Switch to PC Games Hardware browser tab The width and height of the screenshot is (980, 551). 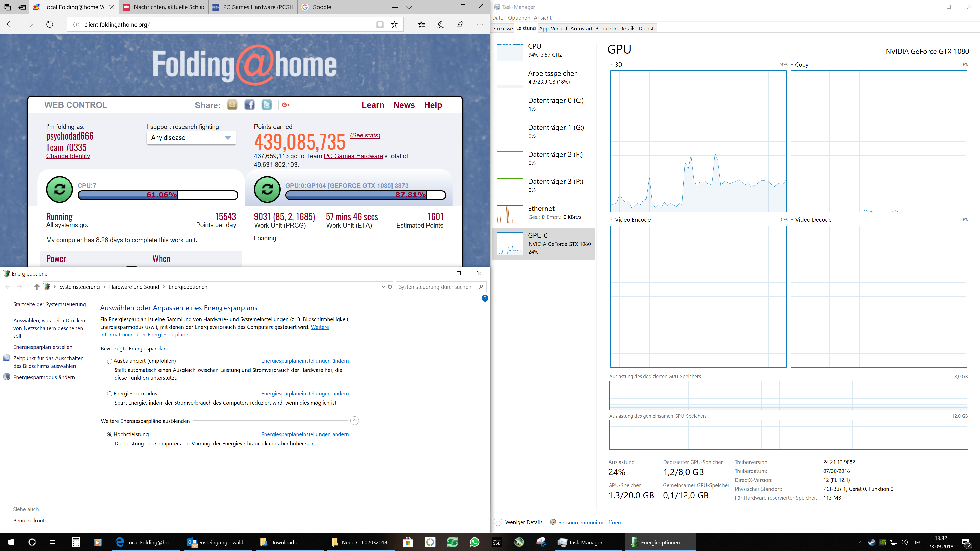(x=253, y=7)
